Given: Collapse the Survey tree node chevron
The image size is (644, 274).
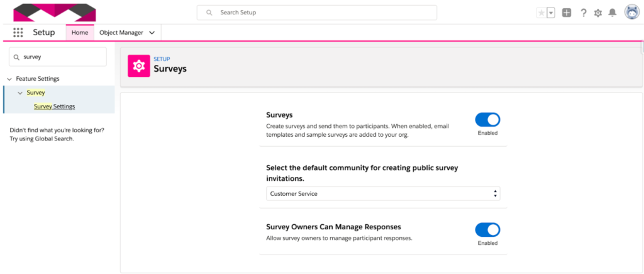Looking at the screenshot, I should coord(20,93).
